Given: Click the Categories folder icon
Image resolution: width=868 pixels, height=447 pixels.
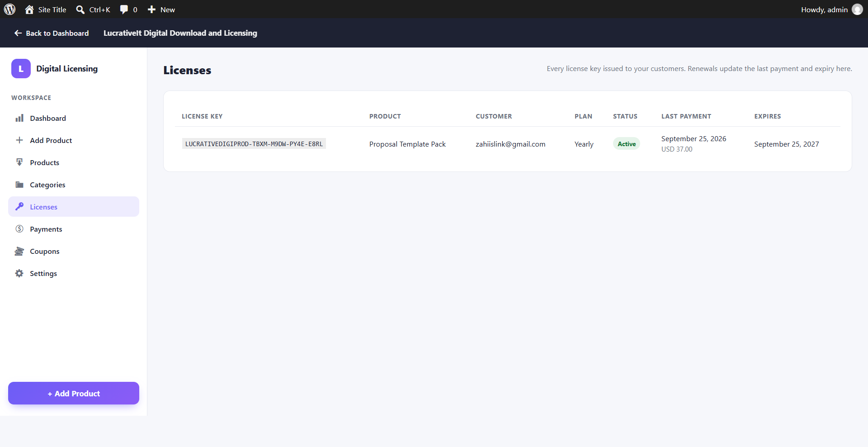Looking at the screenshot, I should [x=19, y=185].
